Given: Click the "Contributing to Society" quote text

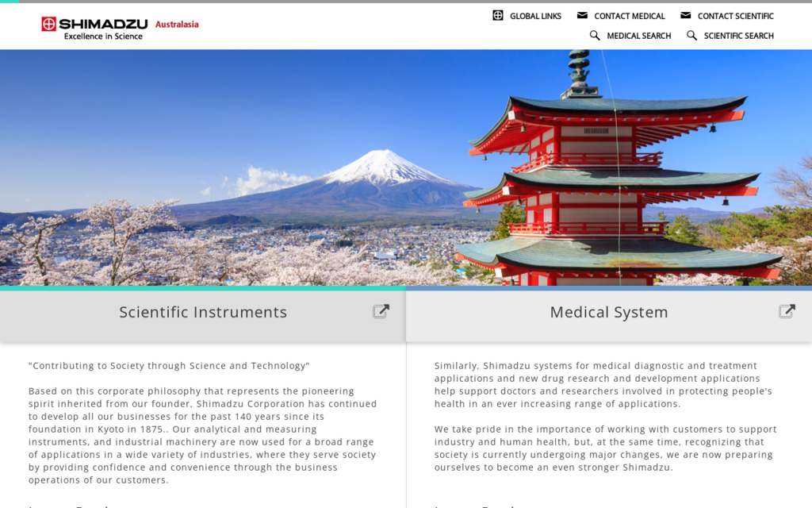Looking at the screenshot, I should [x=169, y=366].
